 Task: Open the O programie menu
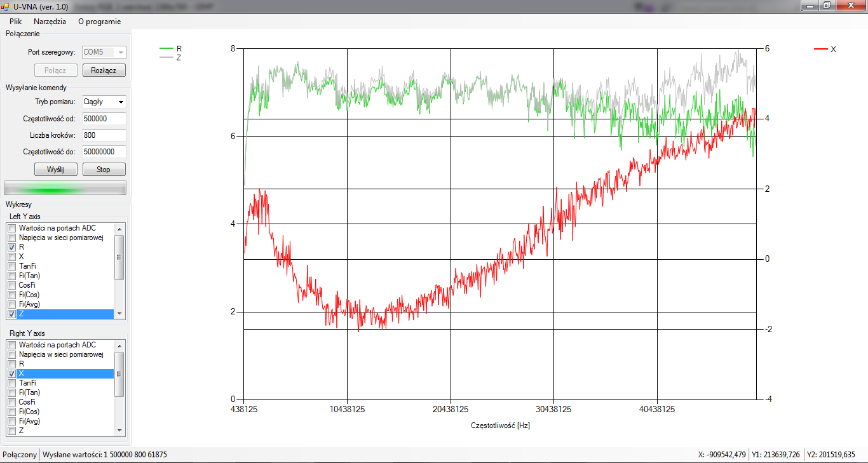pos(99,21)
